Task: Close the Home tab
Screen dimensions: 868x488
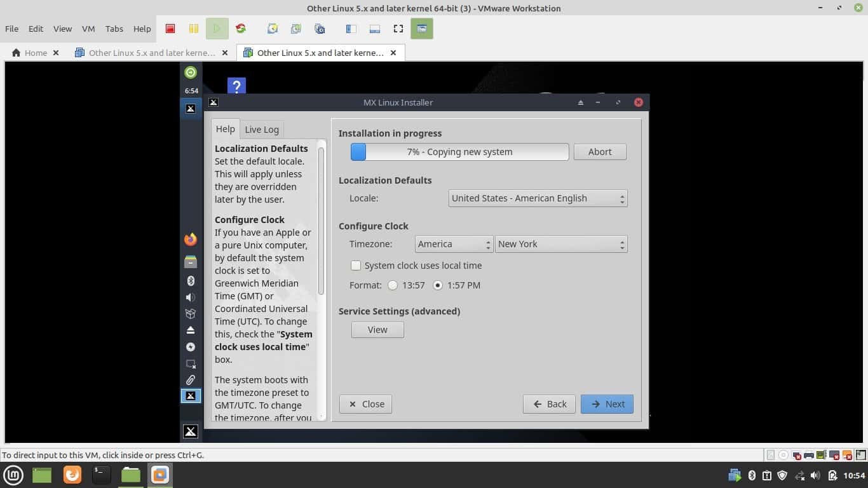Action: [x=56, y=53]
